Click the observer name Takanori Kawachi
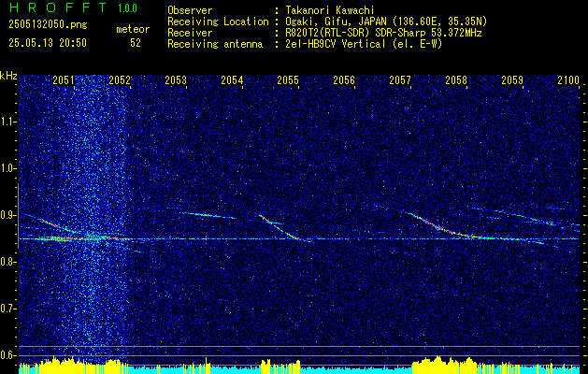 point(330,11)
